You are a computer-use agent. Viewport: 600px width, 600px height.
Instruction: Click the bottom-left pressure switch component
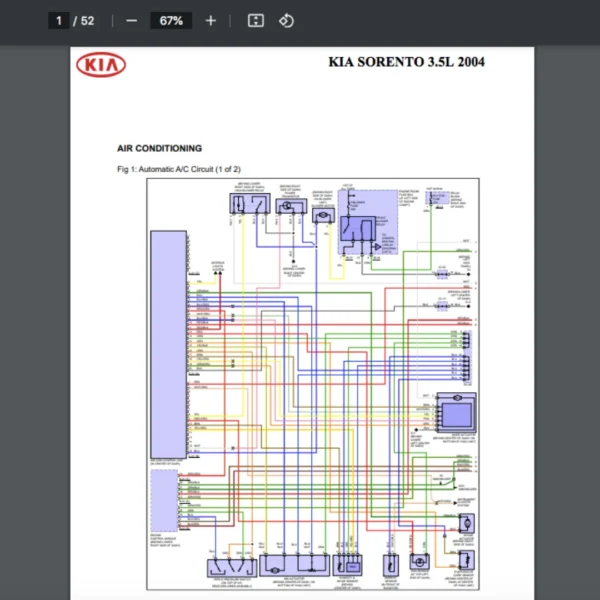[x=229, y=567]
